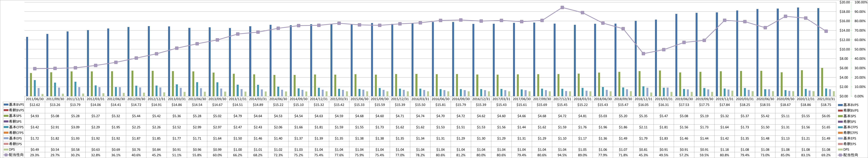Click the $3.42 基本CFPS cell
This screenshot has height=158, width=868.
pos(35,127)
